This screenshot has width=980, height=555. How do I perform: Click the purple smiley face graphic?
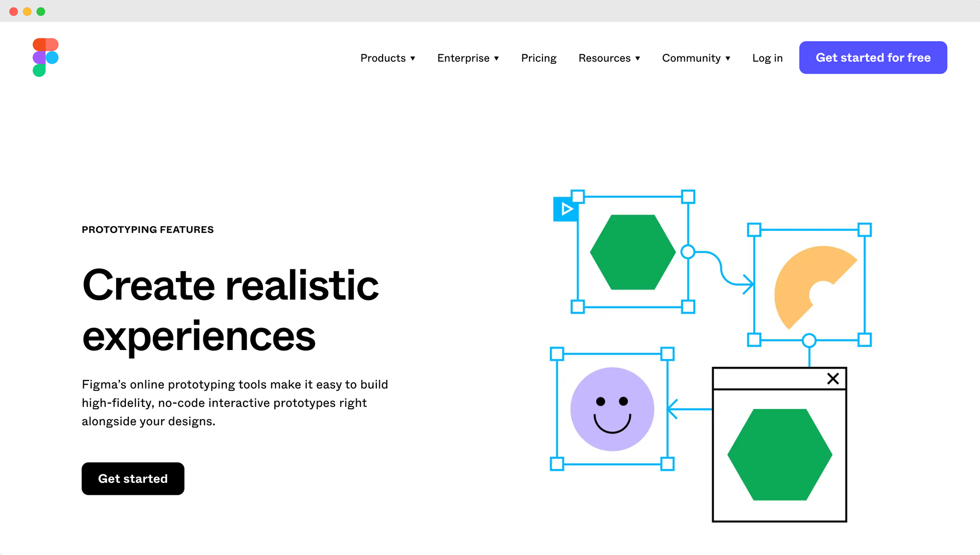tap(612, 409)
